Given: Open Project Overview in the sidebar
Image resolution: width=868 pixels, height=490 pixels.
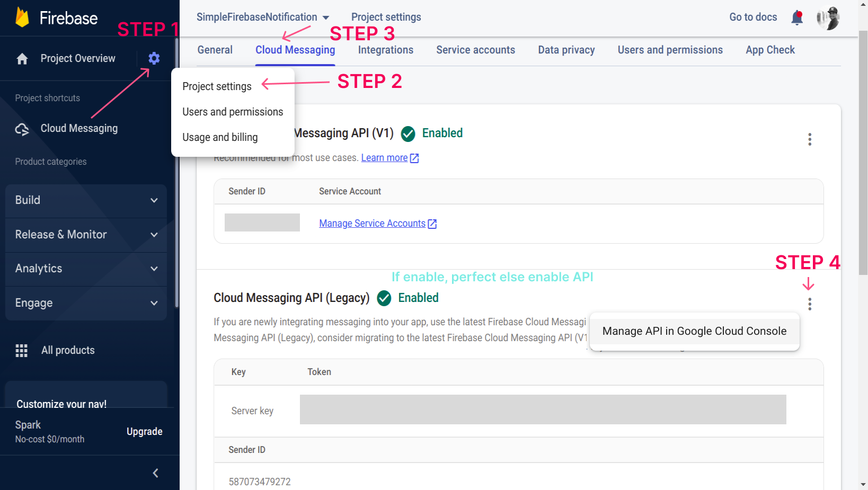Looking at the screenshot, I should point(78,58).
